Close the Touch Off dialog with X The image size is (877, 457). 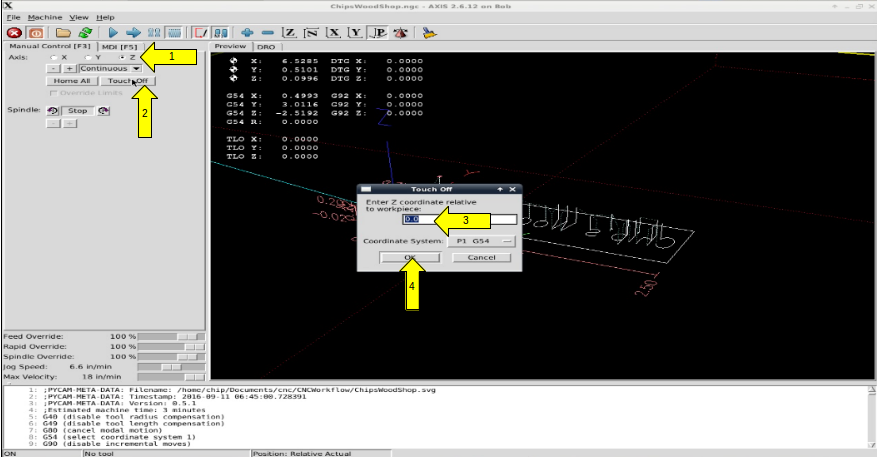[x=512, y=189]
